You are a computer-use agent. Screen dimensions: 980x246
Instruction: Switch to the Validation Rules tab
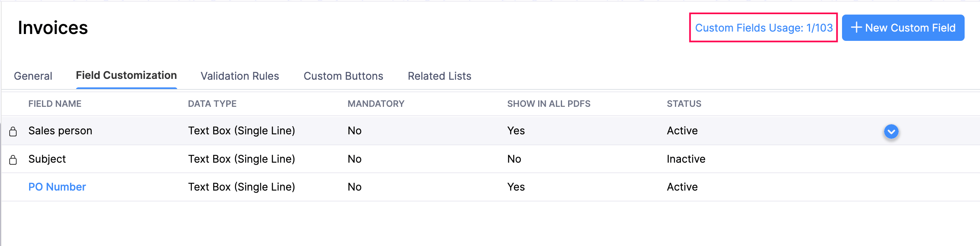(x=240, y=76)
